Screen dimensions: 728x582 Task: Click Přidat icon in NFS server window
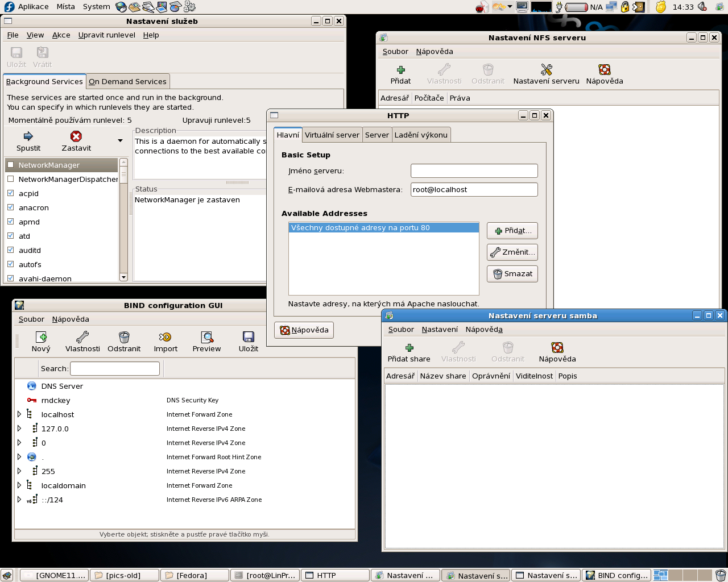click(400, 70)
